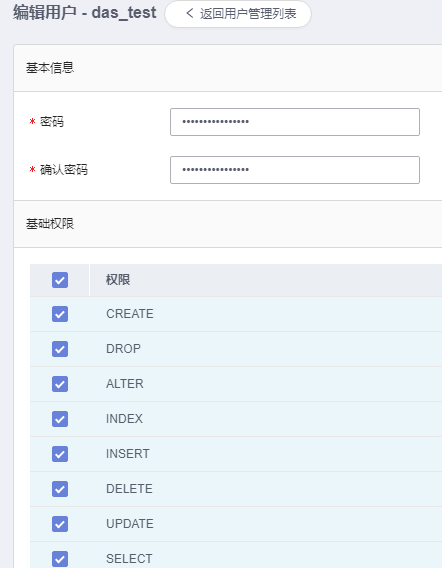Select the DROP permission row text
The image size is (442, 568).
tap(123, 349)
